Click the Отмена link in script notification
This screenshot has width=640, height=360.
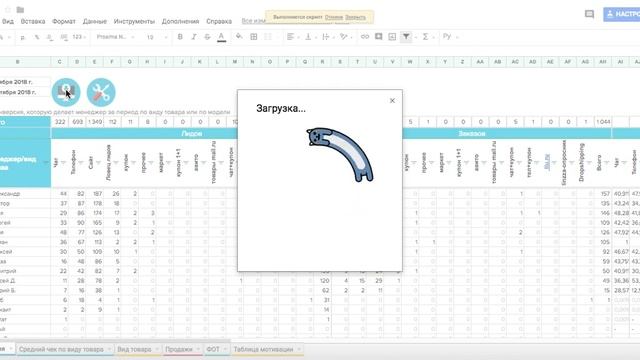[334, 17]
